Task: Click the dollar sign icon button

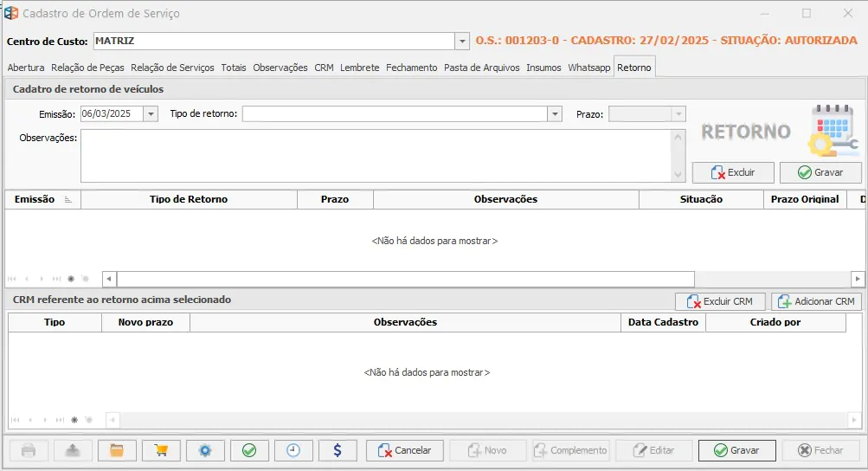Action: click(x=338, y=450)
